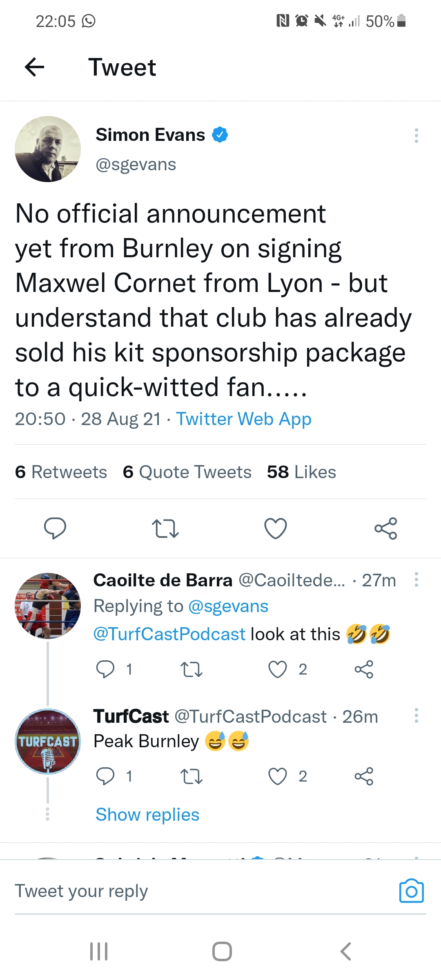Like Caoilte de Barra's reply
This screenshot has width=441, height=980.
(x=278, y=669)
